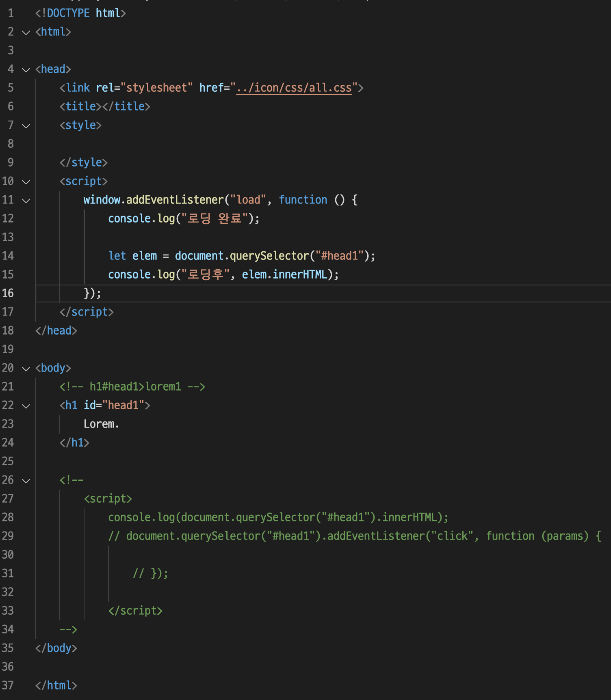
Task: Click the h1#head1>lorem1 comment
Action: (x=132, y=387)
